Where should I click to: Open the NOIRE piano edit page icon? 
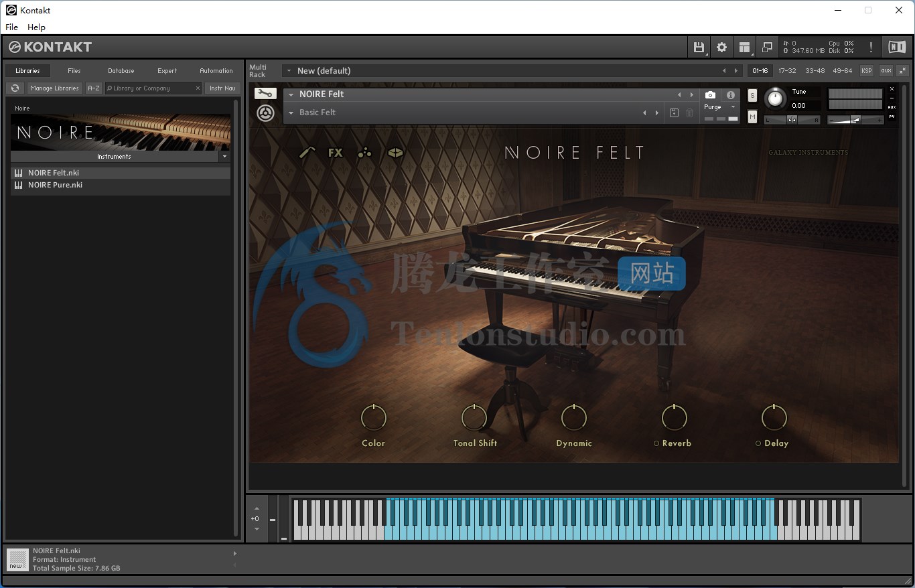tap(307, 153)
